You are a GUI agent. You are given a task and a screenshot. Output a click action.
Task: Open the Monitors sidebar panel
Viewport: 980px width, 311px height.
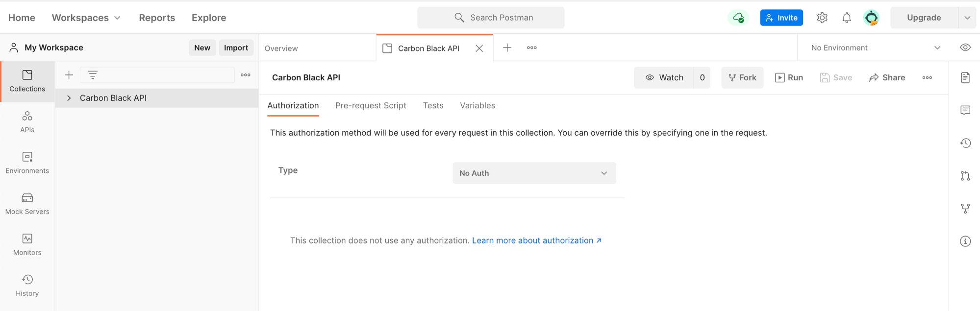27,245
